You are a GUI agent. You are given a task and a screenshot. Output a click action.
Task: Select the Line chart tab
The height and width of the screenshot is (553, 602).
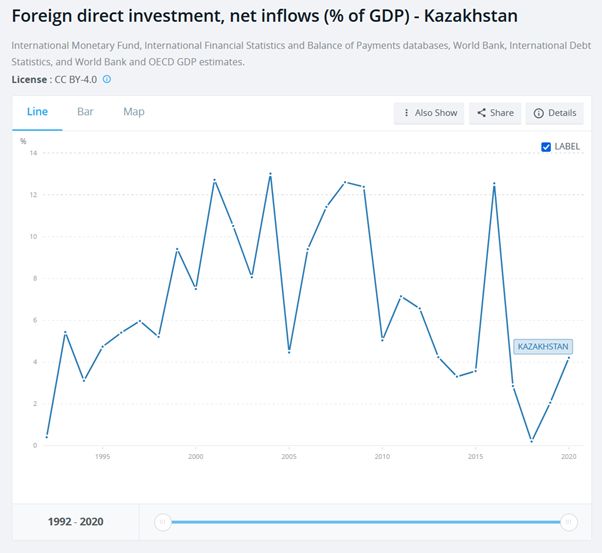(x=38, y=112)
